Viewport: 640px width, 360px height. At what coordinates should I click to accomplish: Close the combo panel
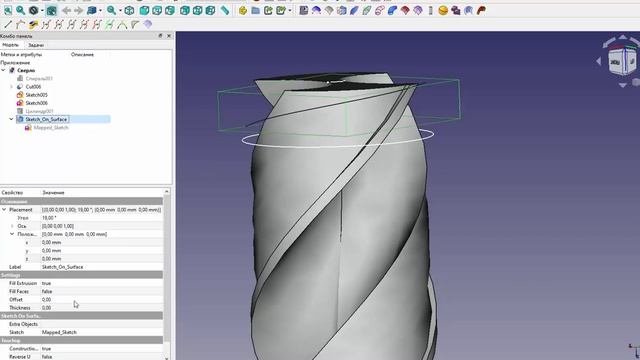(x=169, y=36)
